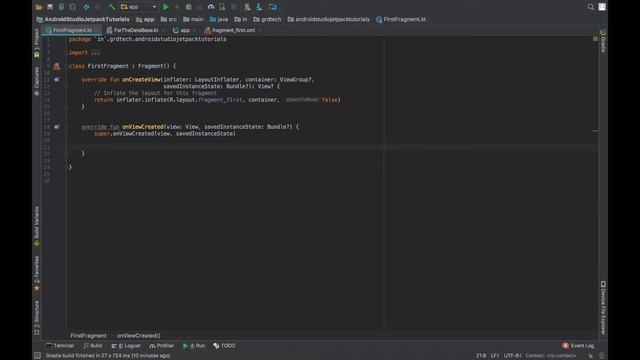Screen dimensions: 640x360
Task: Click the override gutter icon beside onCreateView
Action: pos(56,80)
